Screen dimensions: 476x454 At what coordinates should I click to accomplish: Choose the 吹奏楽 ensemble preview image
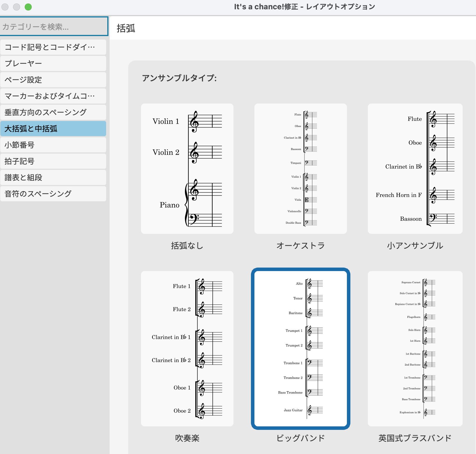click(187, 348)
